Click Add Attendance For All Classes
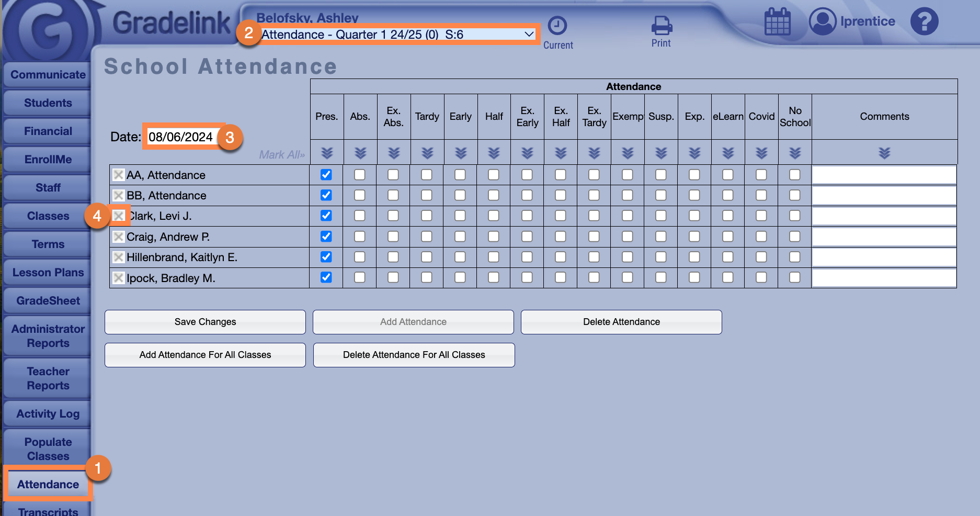The height and width of the screenshot is (516, 980). pyautogui.click(x=205, y=355)
